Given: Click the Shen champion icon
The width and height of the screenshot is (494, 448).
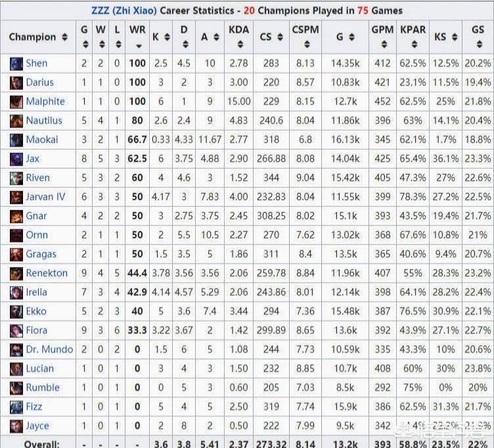Looking at the screenshot, I should tap(16, 64).
